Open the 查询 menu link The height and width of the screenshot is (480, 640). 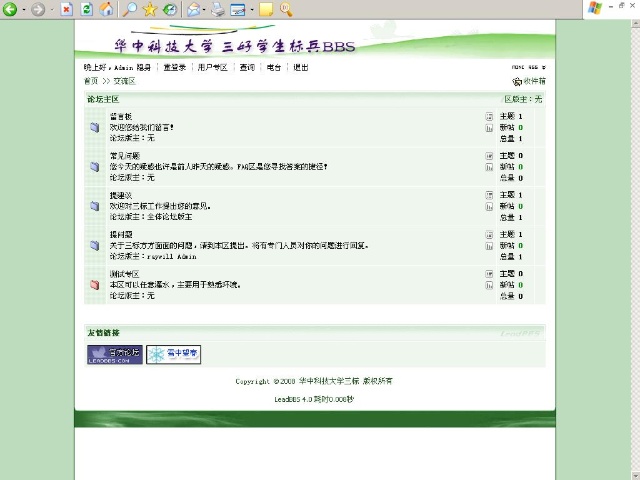tap(247, 67)
